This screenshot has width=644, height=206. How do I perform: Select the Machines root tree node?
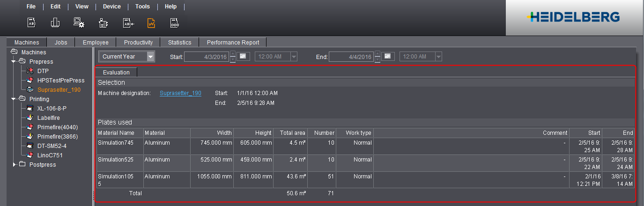coord(34,52)
